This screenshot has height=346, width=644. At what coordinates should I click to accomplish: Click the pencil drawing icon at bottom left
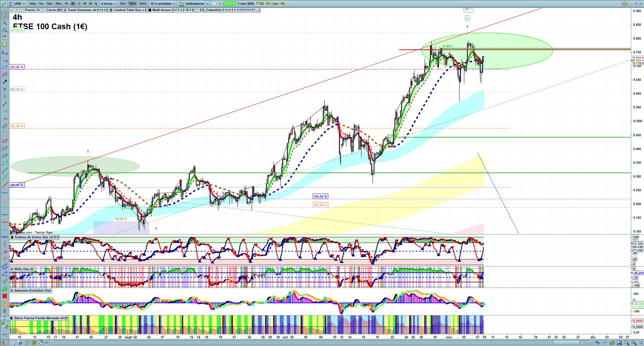pyautogui.click(x=5, y=343)
